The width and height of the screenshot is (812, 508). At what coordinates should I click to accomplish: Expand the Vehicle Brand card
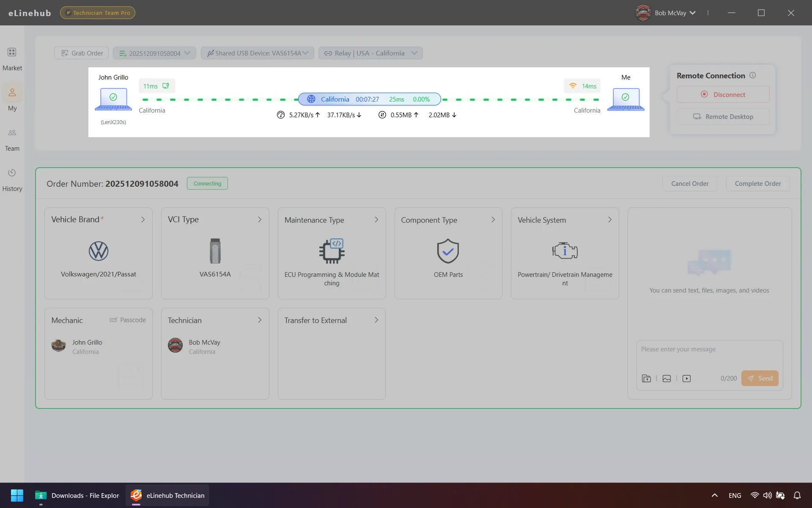coord(143,219)
